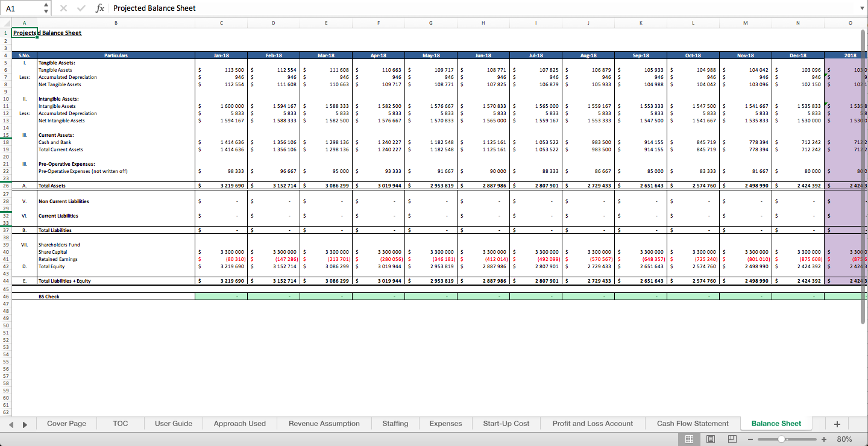Select the Non Current Liabilities label
Viewport: 868px width, 446px height.
click(x=116, y=201)
